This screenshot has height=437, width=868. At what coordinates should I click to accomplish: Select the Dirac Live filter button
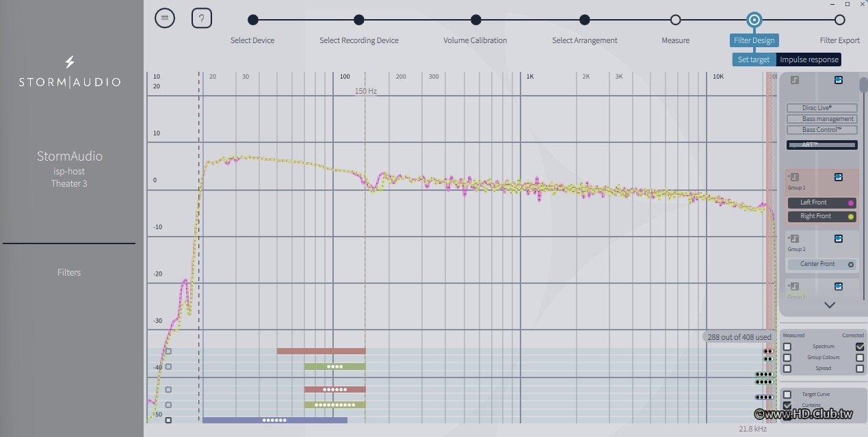[x=821, y=108]
